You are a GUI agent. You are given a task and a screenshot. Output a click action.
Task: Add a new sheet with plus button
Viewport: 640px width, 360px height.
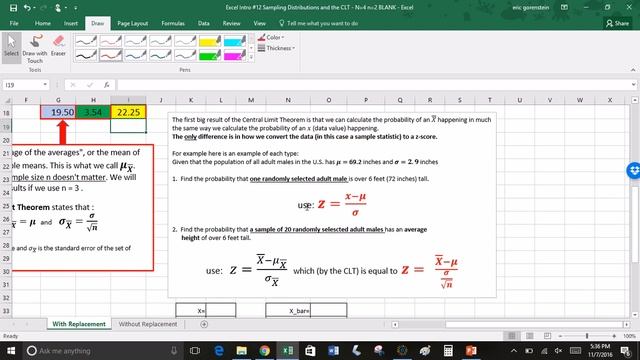(204, 324)
